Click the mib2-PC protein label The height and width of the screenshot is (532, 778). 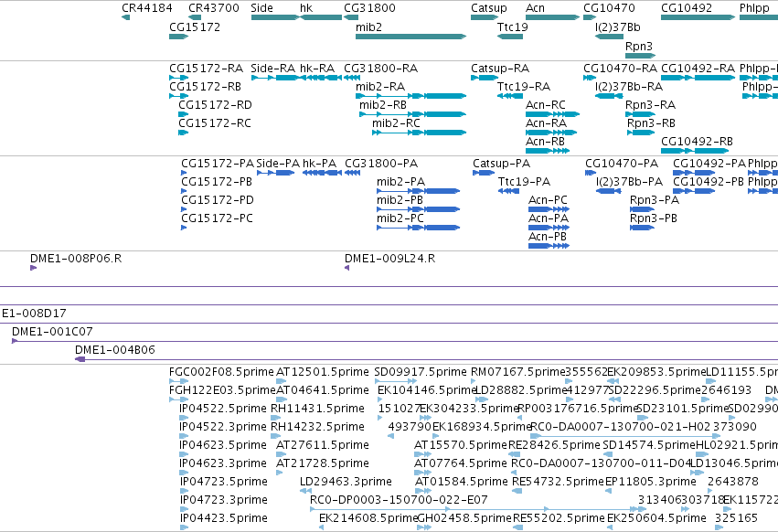400,218
